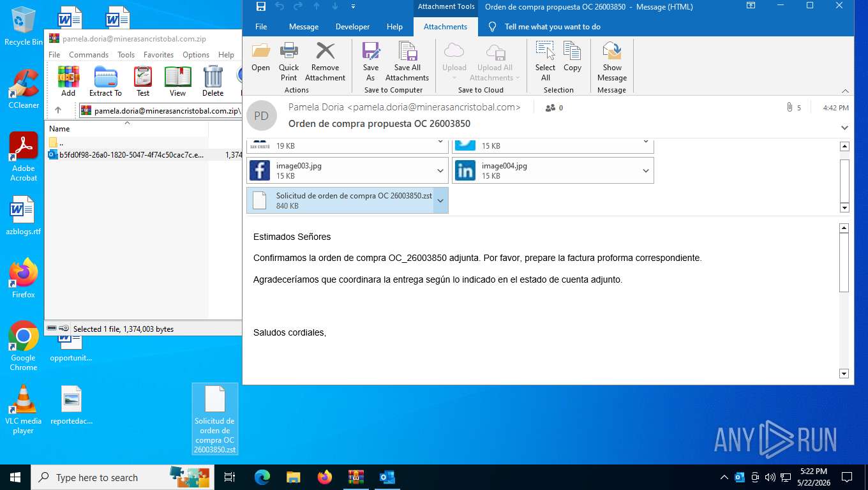The width and height of the screenshot is (868, 490).
Task: Open Customize Quick Access Toolbar dropdown
Action: [354, 6]
